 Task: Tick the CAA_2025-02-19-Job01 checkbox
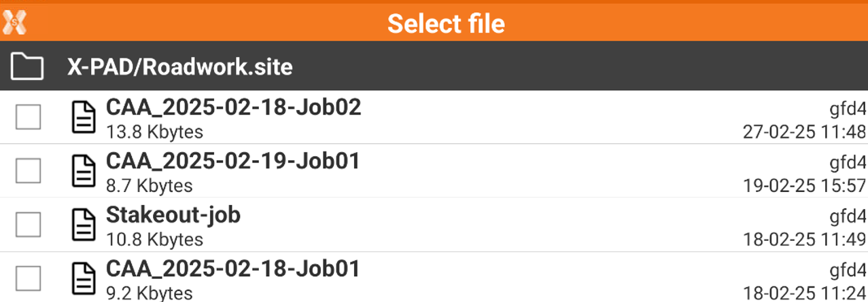pyautogui.click(x=28, y=171)
